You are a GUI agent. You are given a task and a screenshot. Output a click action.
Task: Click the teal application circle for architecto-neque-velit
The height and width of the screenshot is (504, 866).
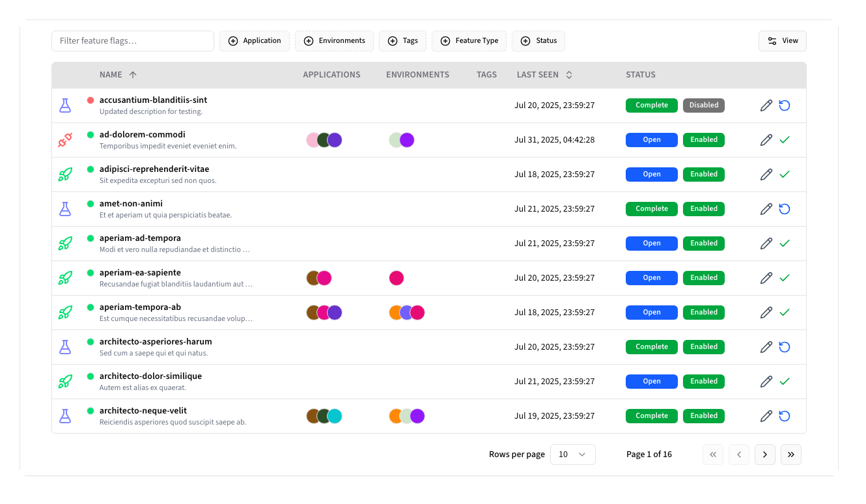tap(335, 416)
